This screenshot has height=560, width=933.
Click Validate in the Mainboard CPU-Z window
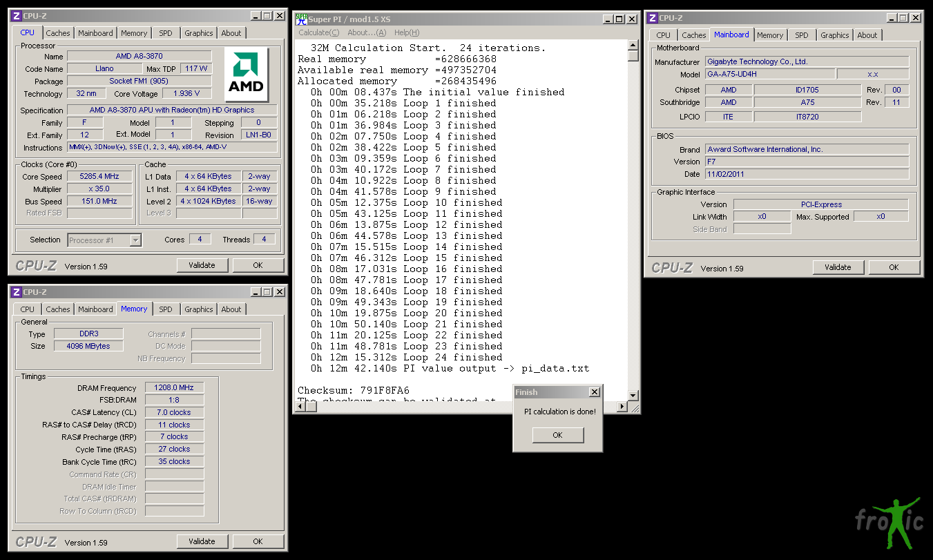[838, 267]
